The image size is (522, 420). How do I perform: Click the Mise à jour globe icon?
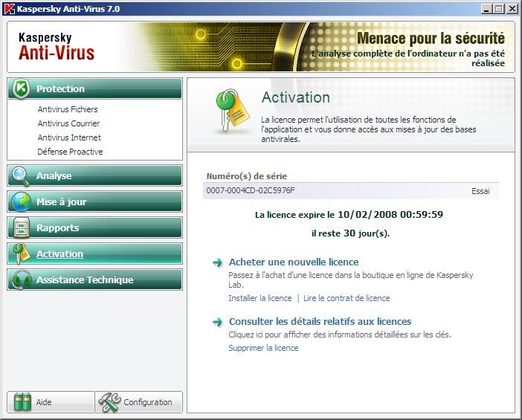click(22, 202)
